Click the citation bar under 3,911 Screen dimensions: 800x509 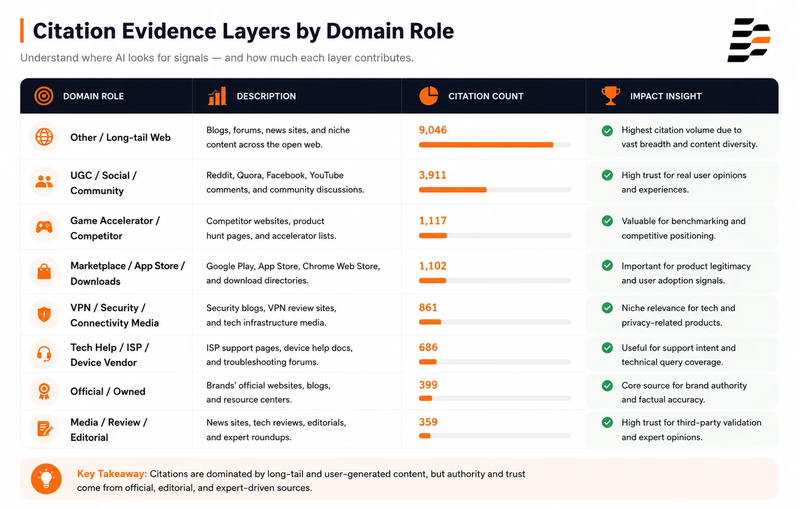tap(494, 190)
